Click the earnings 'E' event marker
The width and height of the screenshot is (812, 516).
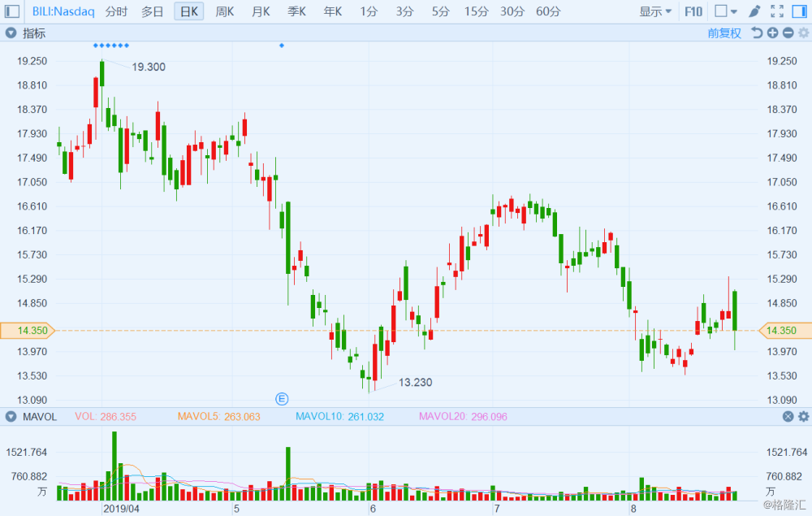(282, 398)
